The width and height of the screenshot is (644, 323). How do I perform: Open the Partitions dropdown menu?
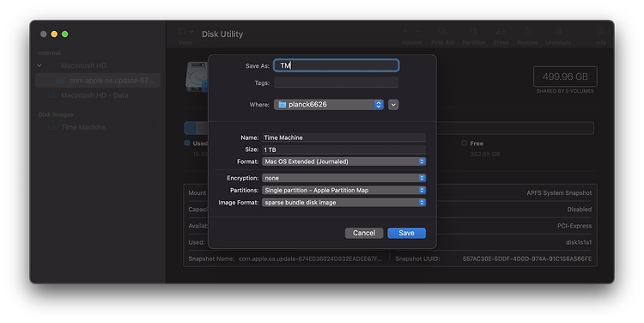tap(343, 190)
